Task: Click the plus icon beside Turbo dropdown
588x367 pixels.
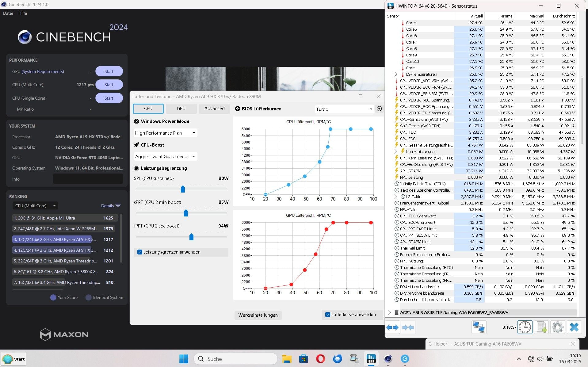Action: (x=379, y=109)
